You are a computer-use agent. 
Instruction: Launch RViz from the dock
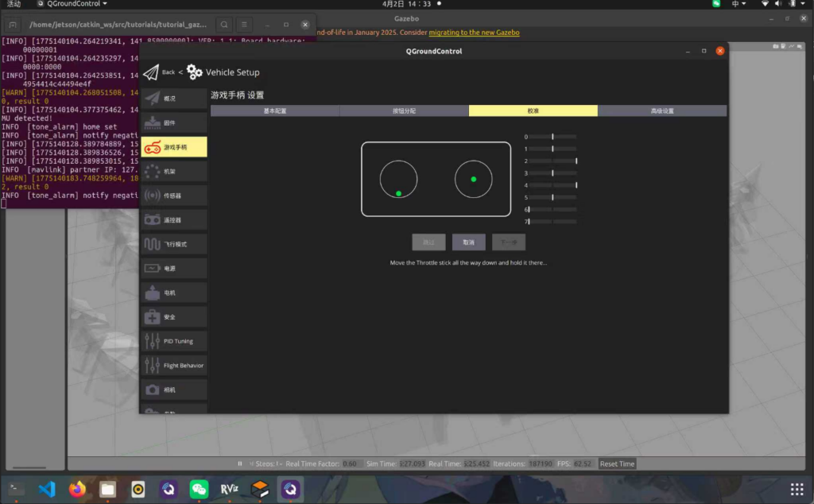[230, 489]
